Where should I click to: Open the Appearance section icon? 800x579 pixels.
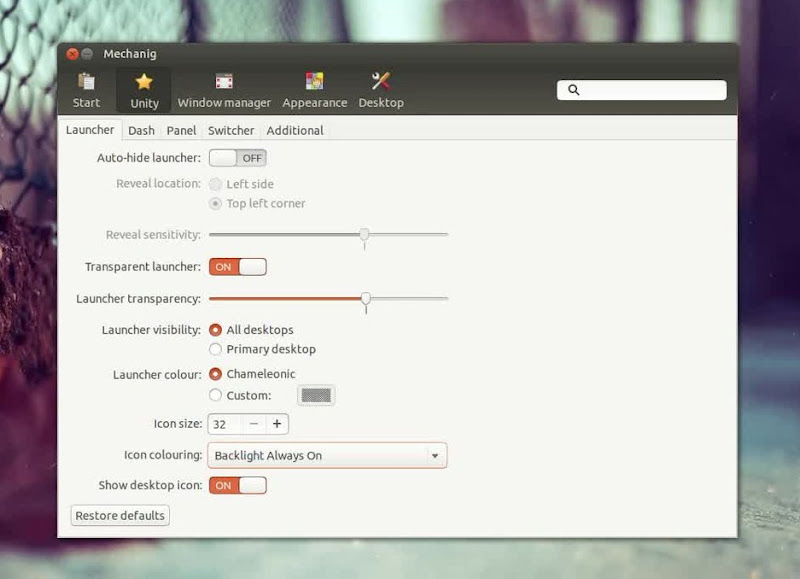(x=314, y=82)
